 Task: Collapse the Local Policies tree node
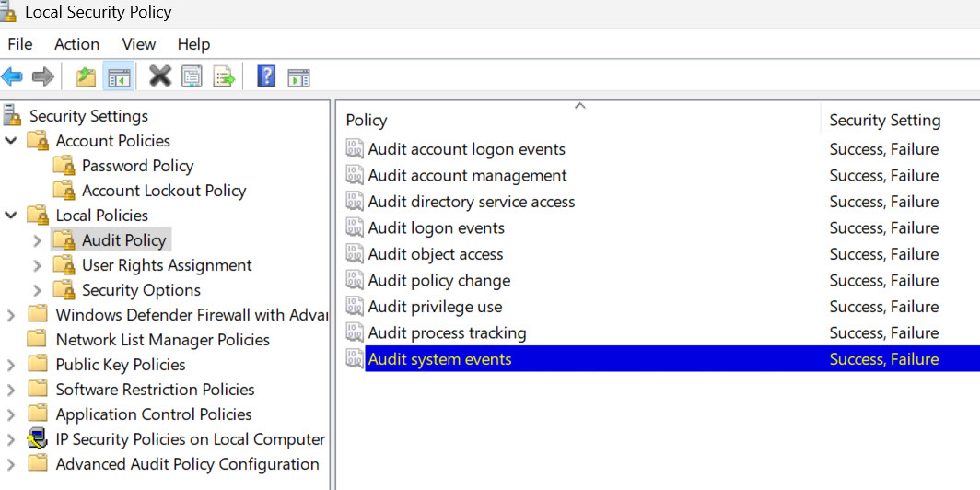(11, 216)
